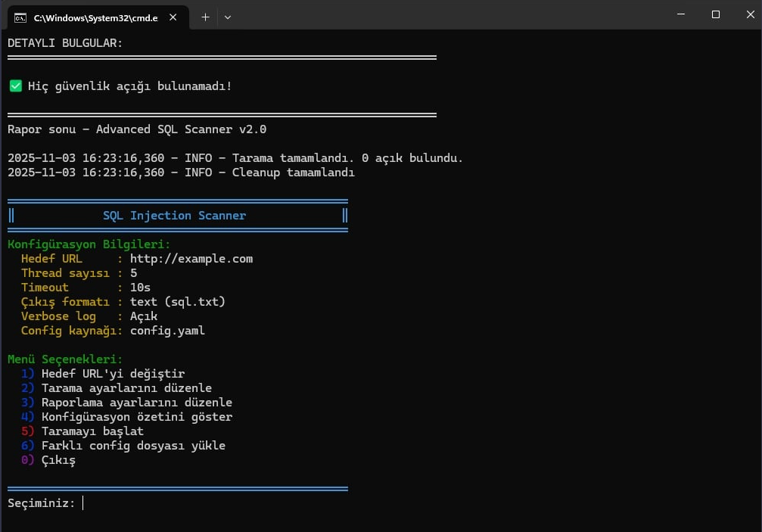Click the green checkmark before 'Hiç güvenlik açığı'
This screenshot has height=532, width=762.
15,86
